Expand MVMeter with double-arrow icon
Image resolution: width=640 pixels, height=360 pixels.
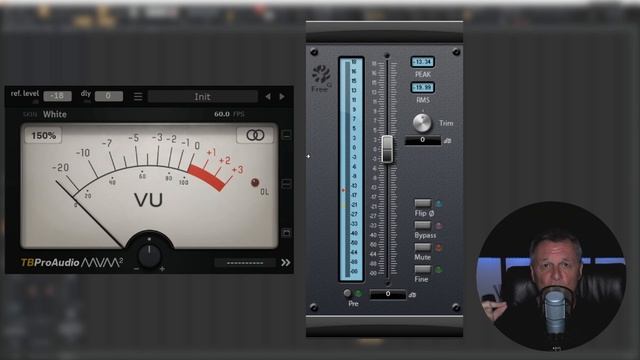tap(286, 262)
